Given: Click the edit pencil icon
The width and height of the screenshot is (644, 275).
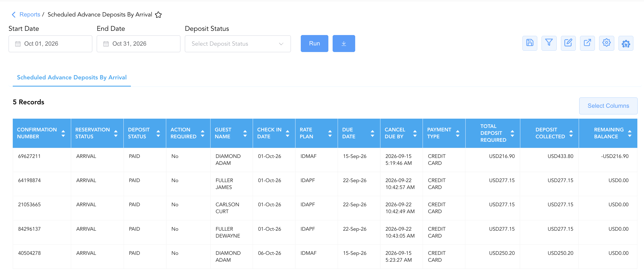Looking at the screenshot, I should coord(568,43).
